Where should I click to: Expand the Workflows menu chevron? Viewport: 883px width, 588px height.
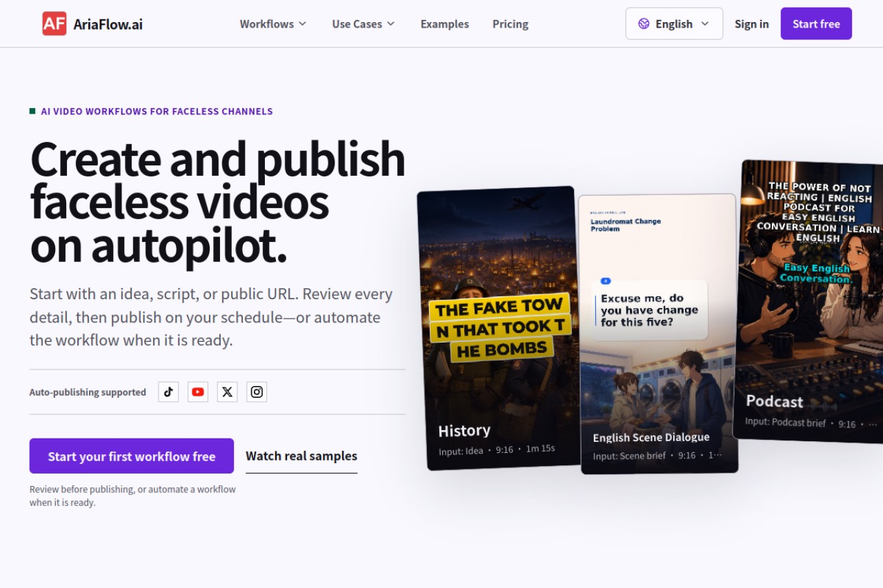(x=302, y=23)
